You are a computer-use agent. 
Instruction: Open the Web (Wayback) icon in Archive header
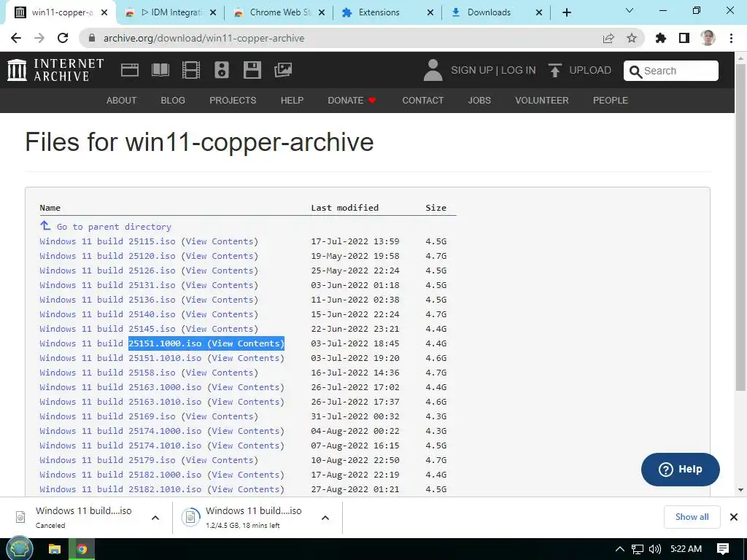[130, 70]
